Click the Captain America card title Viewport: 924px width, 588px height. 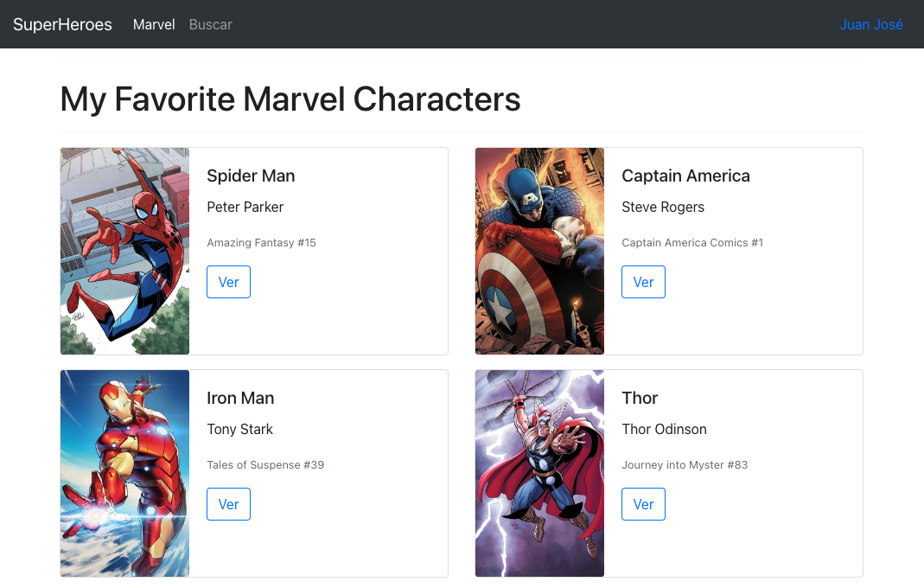(x=685, y=176)
